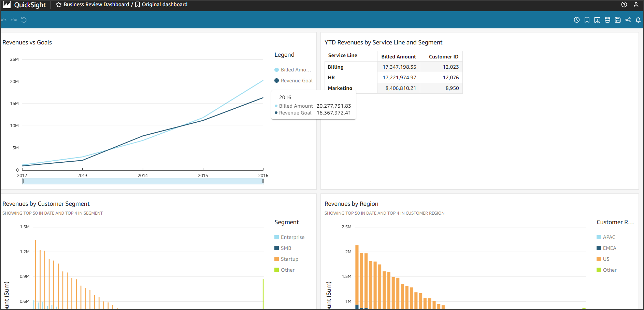This screenshot has height=310, width=644.
Task: Toggle Other in Segment legend
Action: coord(285,270)
